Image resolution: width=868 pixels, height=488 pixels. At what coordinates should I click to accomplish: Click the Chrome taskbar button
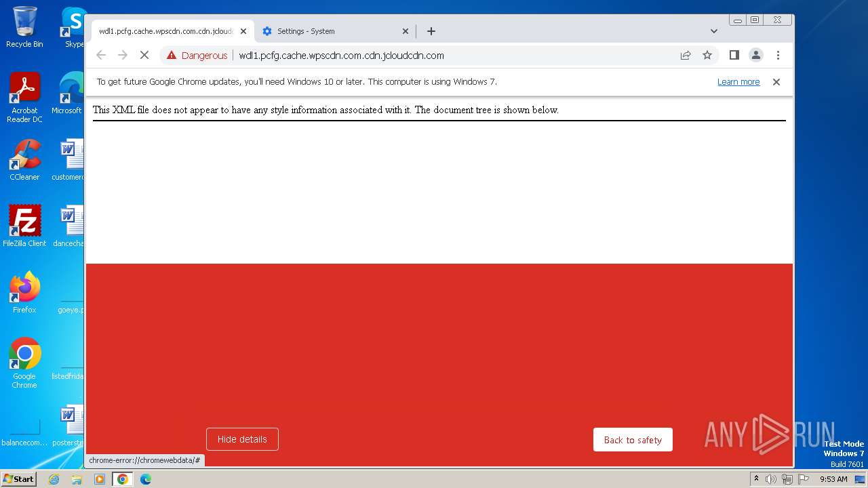click(123, 479)
